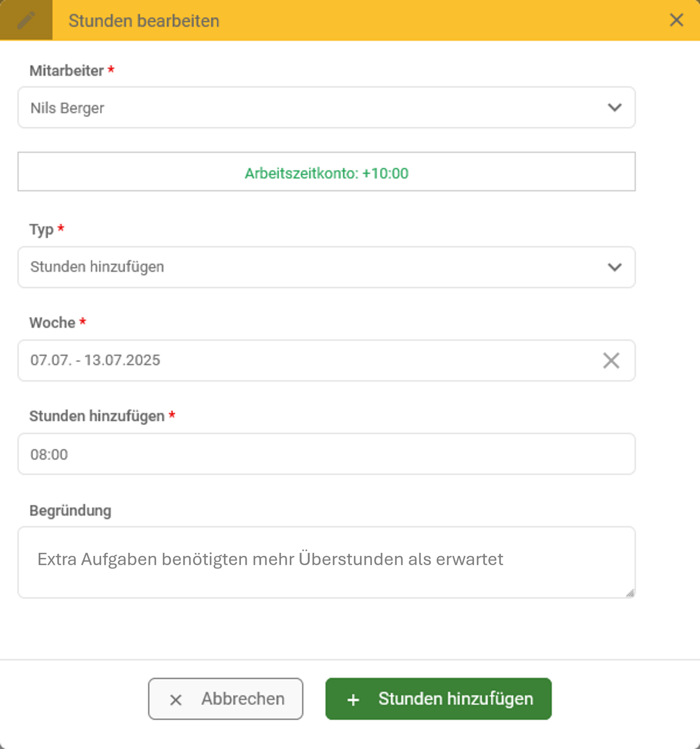Click the Stunden bearbeiten dialog title
This screenshot has height=749, width=700.
pos(144,20)
